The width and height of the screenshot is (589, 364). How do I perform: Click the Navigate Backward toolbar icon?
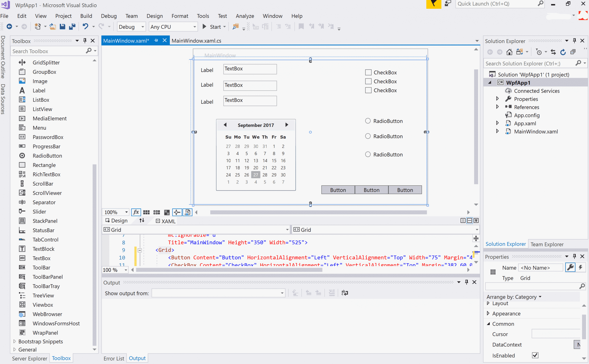coord(9,26)
